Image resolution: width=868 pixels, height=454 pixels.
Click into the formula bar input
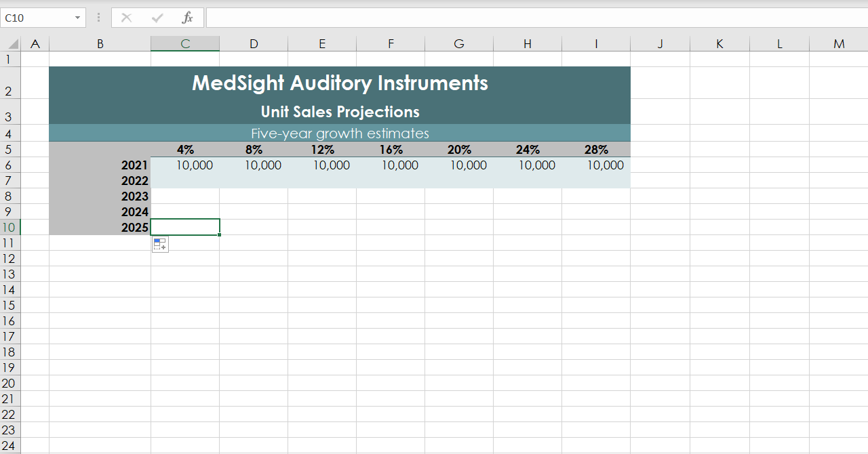(x=536, y=18)
